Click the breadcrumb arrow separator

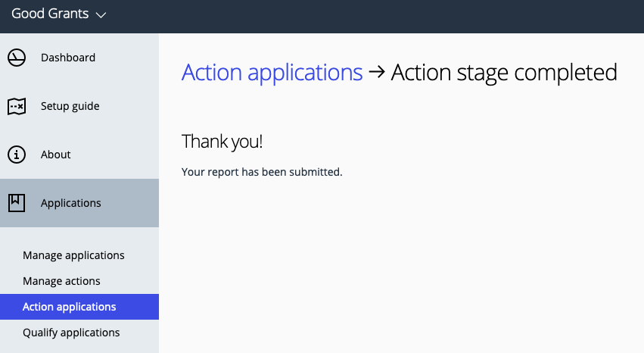point(377,72)
